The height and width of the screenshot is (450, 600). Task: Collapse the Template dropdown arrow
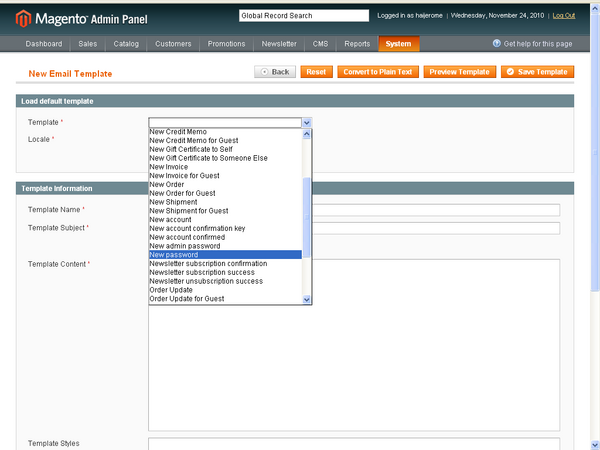pyautogui.click(x=307, y=122)
